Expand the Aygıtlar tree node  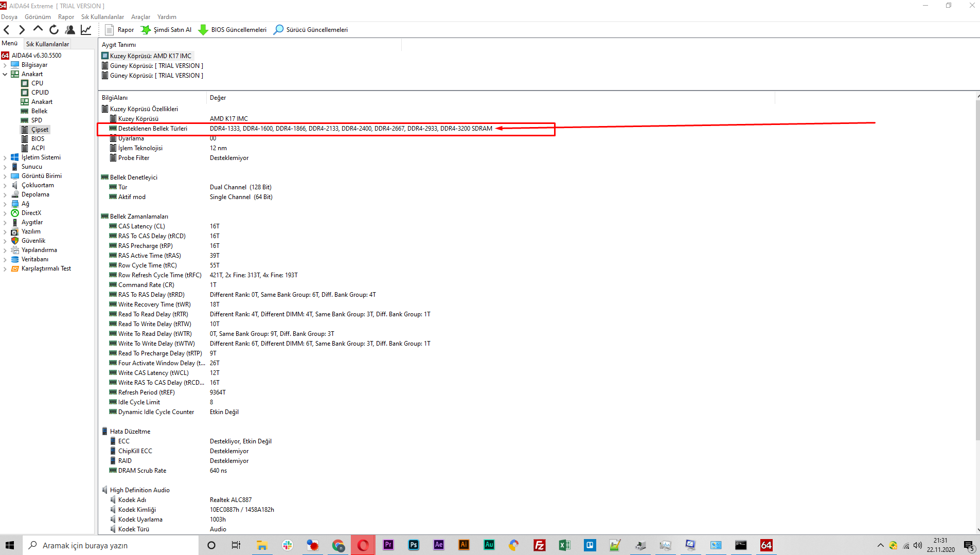tap(5, 222)
